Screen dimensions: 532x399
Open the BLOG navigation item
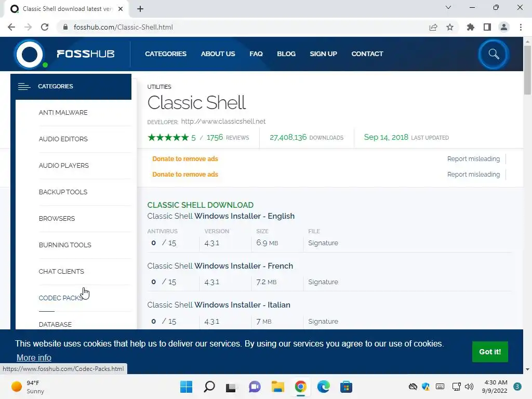click(286, 54)
